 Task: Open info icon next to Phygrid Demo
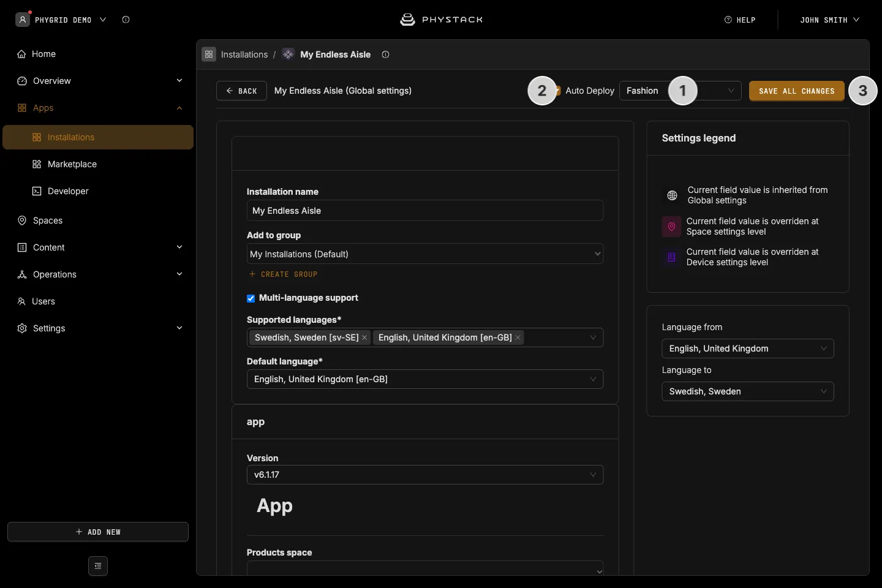click(126, 20)
